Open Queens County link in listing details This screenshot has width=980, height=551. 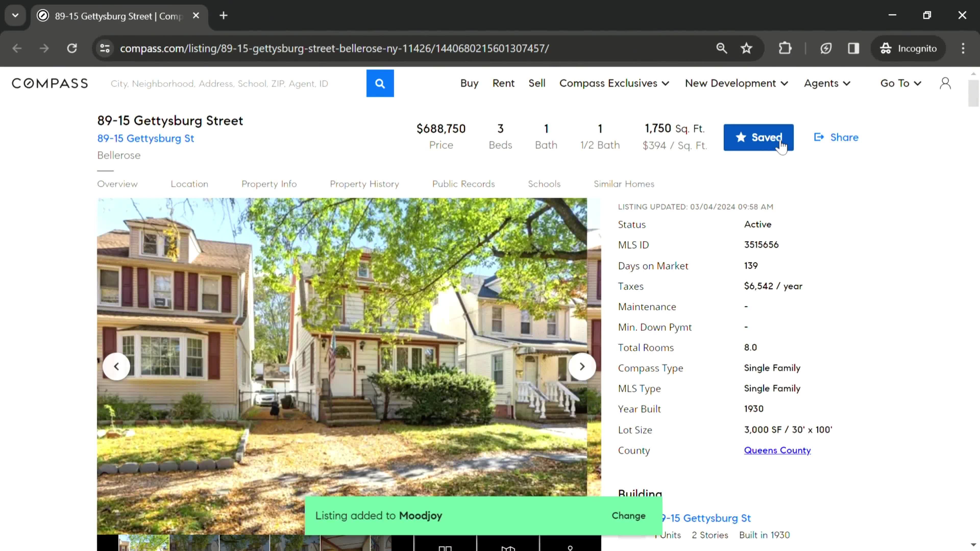coord(777,450)
